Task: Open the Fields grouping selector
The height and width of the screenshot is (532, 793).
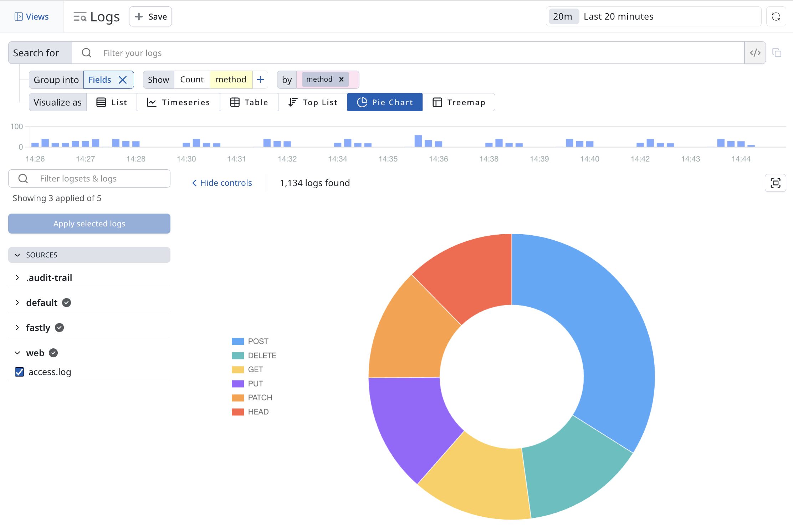Action: pyautogui.click(x=100, y=80)
